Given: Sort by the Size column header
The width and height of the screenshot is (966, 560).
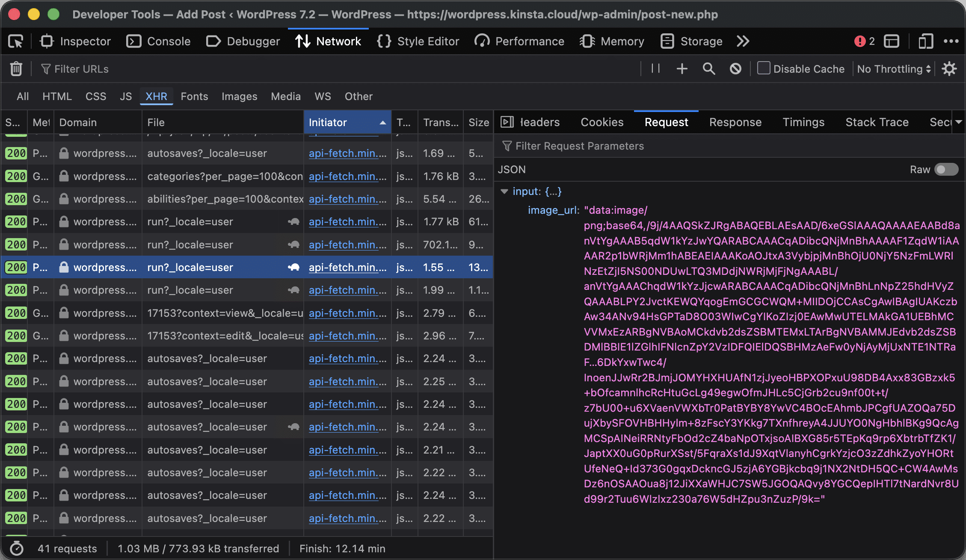Looking at the screenshot, I should tap(478, 122).
